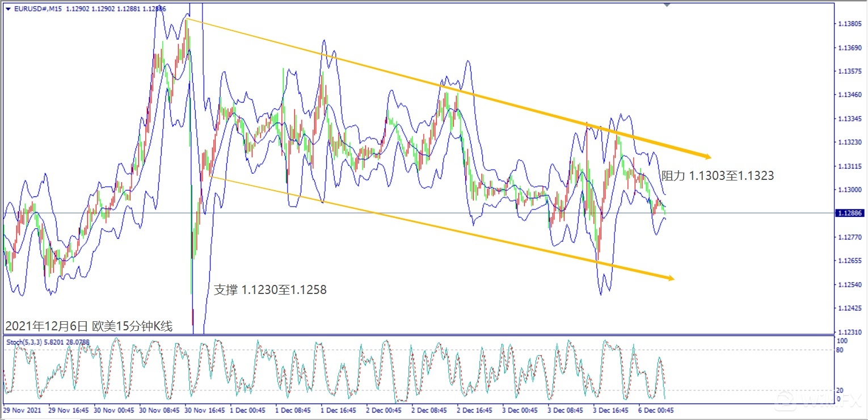Click the current price label 1.12886
This screenshot has width=868, height=420.
click(x=850, y=213)
